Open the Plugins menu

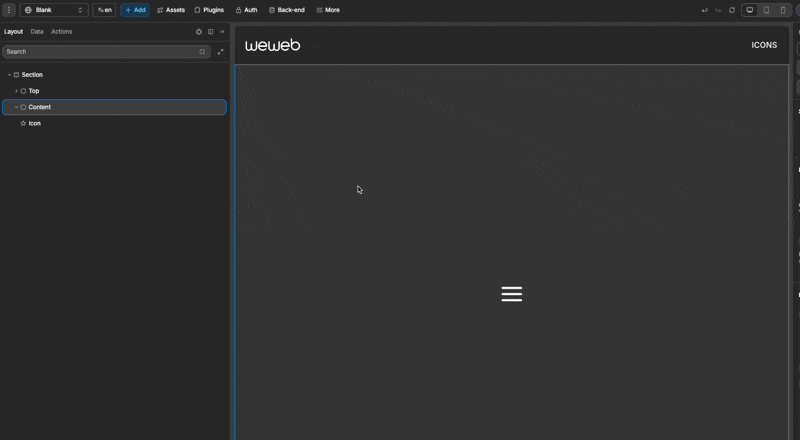pos(209,10)
